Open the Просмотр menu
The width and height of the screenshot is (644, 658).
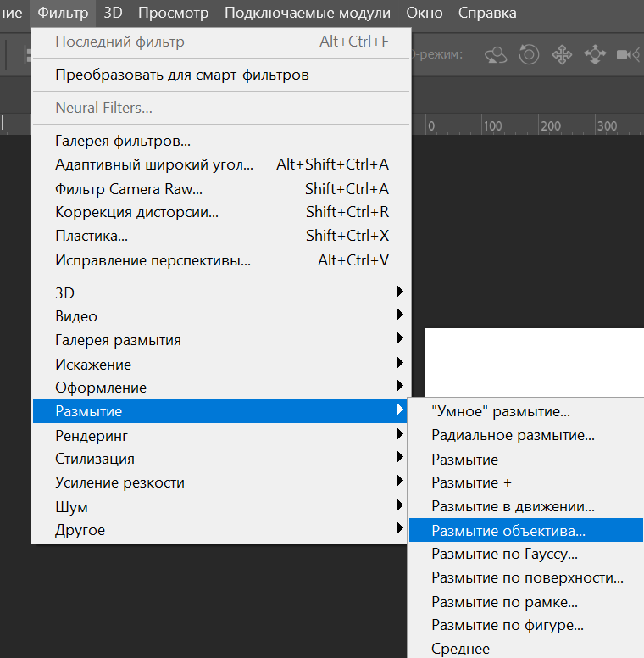[x=173, y=13]
